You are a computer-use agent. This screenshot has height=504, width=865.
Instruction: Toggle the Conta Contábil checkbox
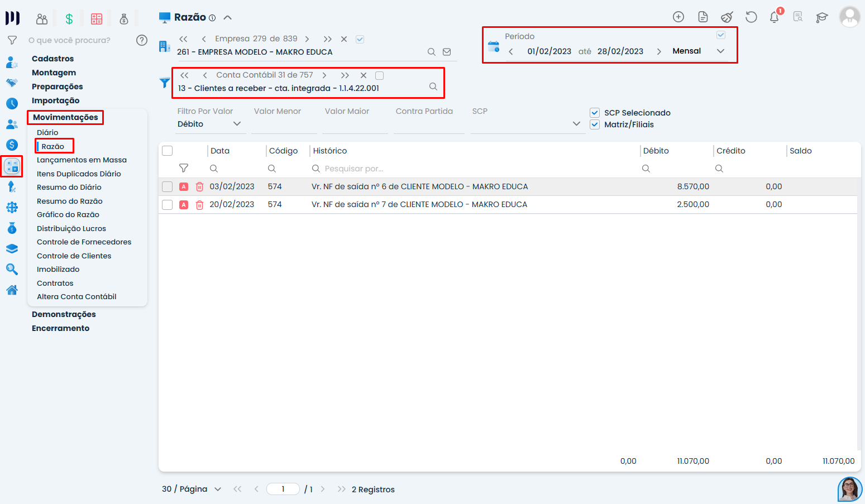tap(379, 75)
